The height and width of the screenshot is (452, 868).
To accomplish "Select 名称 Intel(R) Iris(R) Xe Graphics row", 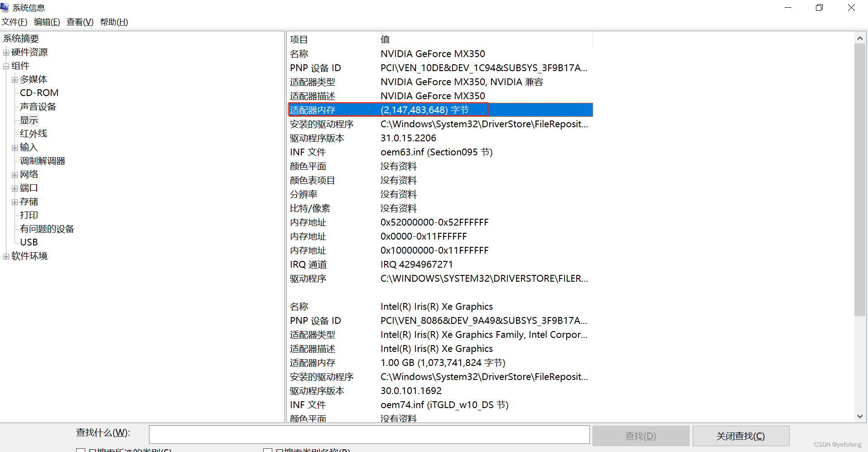I will click(440, 307).
